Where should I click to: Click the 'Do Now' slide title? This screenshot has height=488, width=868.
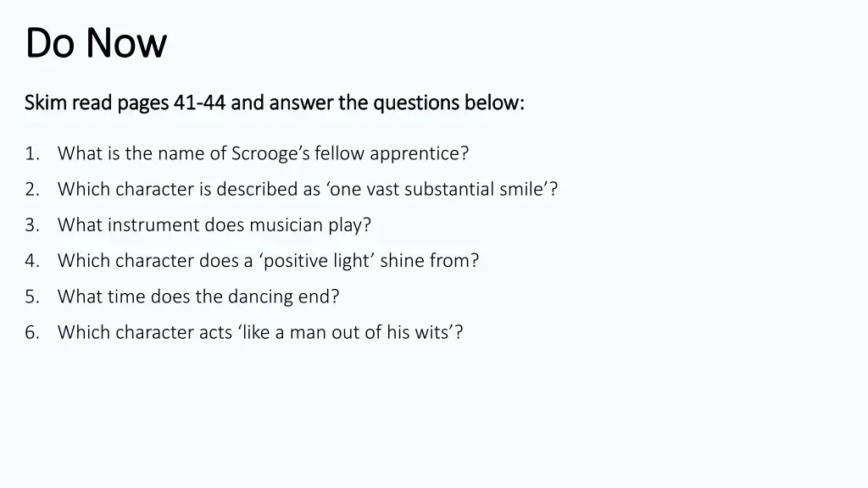(x=96, y=42)
